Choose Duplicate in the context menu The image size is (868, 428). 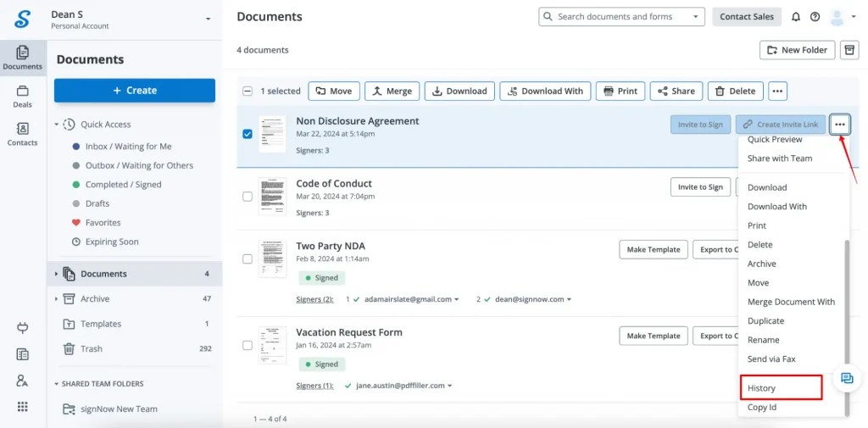tap(765, 321)
